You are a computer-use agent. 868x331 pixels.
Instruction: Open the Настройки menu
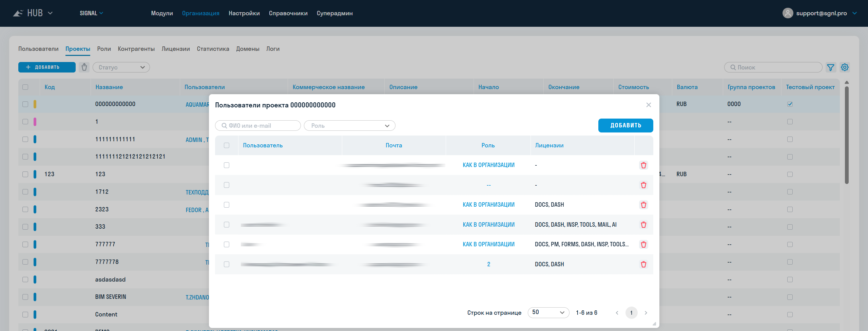(244, 13)
